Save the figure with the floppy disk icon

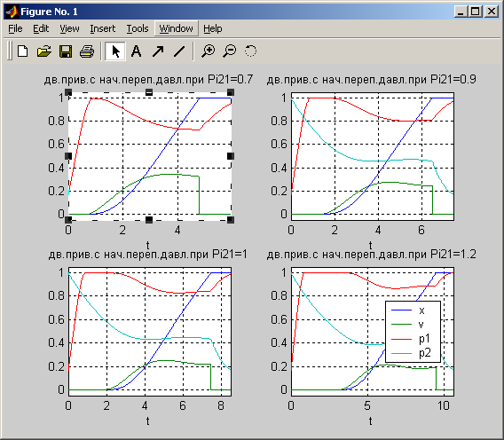pos(66,51)
